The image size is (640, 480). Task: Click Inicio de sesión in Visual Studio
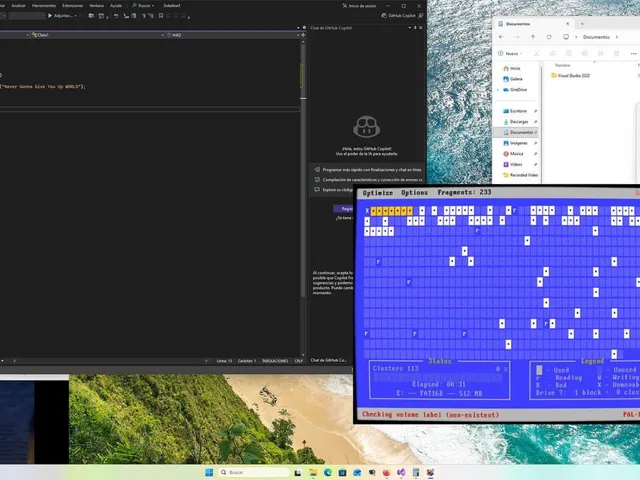tap(359, 6)
